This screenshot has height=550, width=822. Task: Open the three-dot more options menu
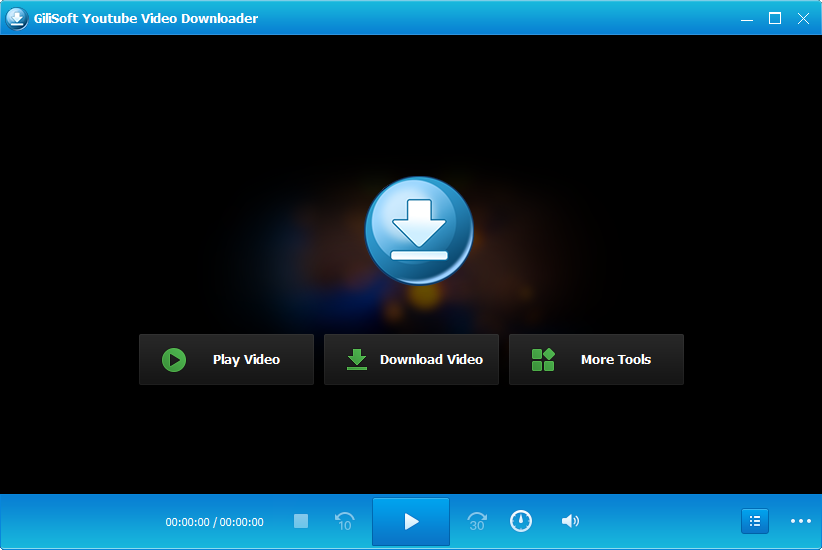pyautogui.click(x=801, y=521)
